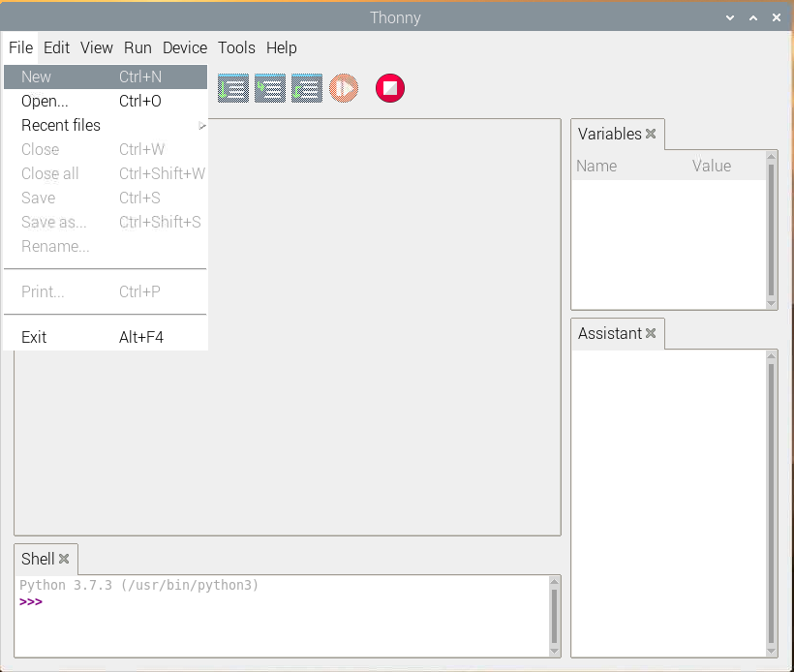Click the Shell scrollbar up arrow
794x672 pixels.
pyautogui.click(x=554, y=582)
